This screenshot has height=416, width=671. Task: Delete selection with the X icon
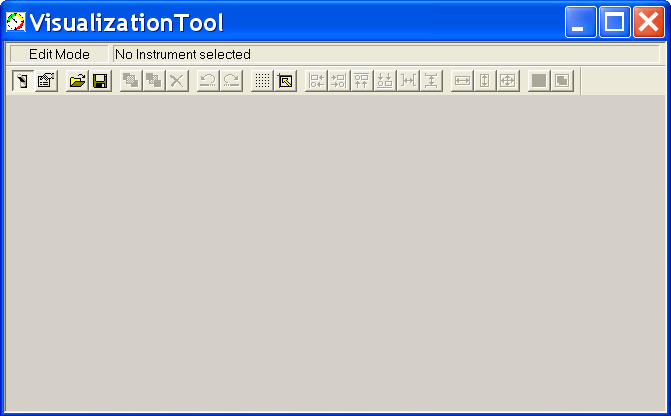pos(177,80)
